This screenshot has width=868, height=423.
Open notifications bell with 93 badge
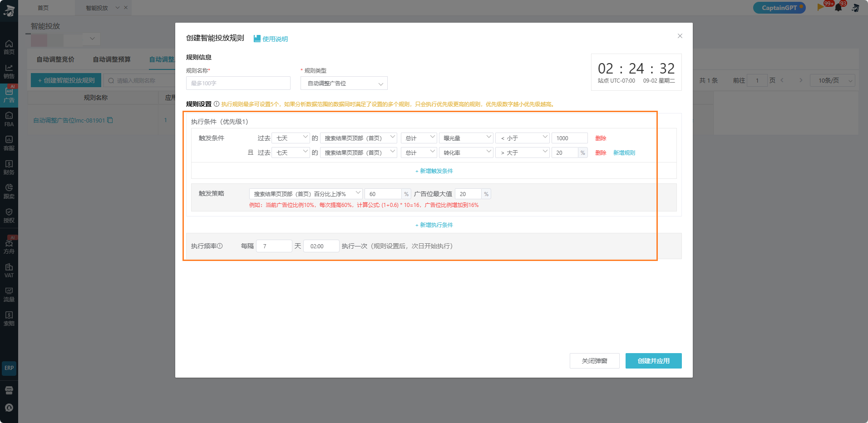(838, 8)
